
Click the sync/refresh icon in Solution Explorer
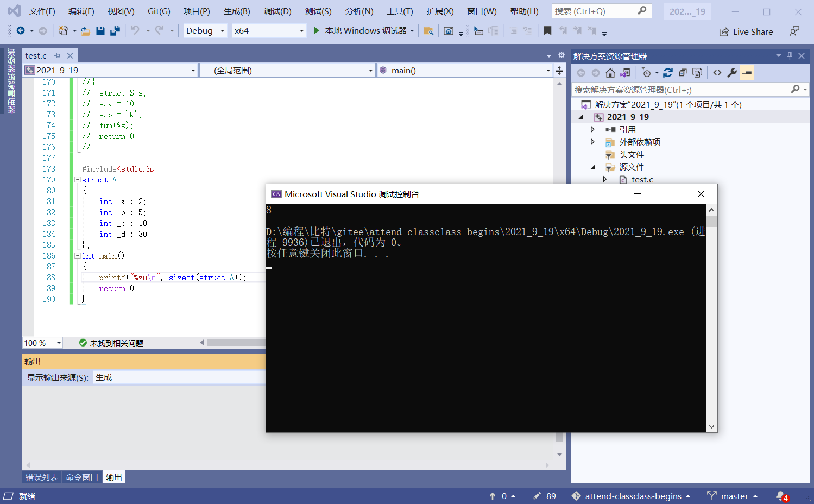tap(668, 73)
